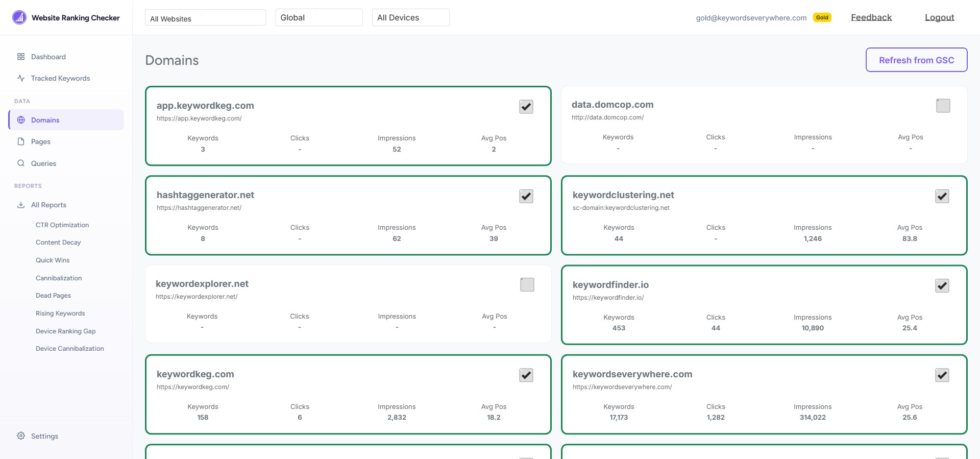Click the gold@keywordseverywhere.com account email

pos(751,18)
